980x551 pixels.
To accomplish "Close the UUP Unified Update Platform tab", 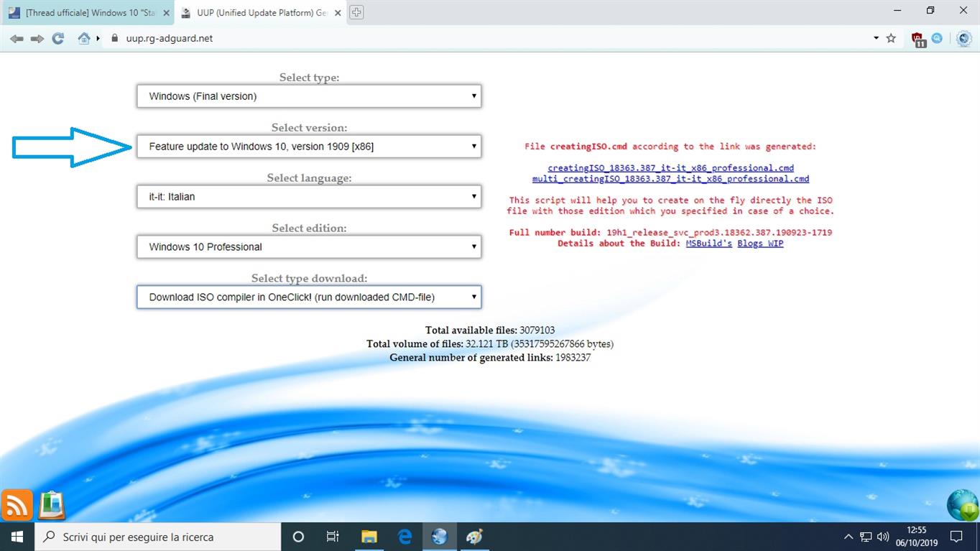I will point(337,12).
